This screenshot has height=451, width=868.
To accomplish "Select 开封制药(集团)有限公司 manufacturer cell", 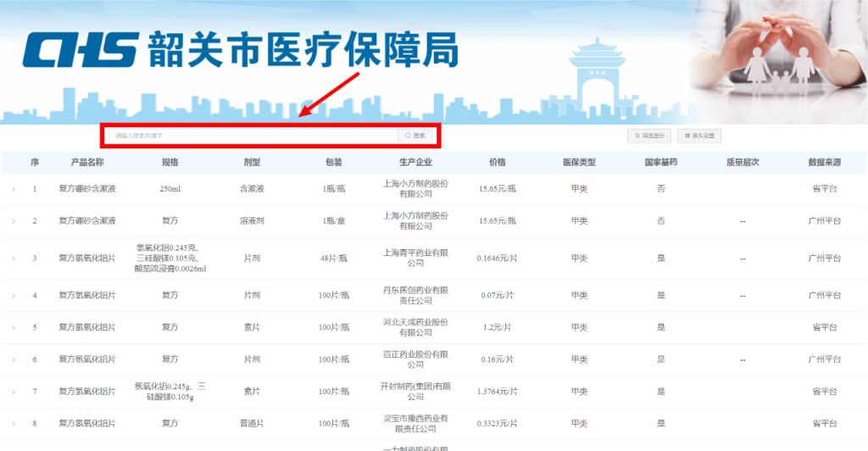I will [415, 392].
